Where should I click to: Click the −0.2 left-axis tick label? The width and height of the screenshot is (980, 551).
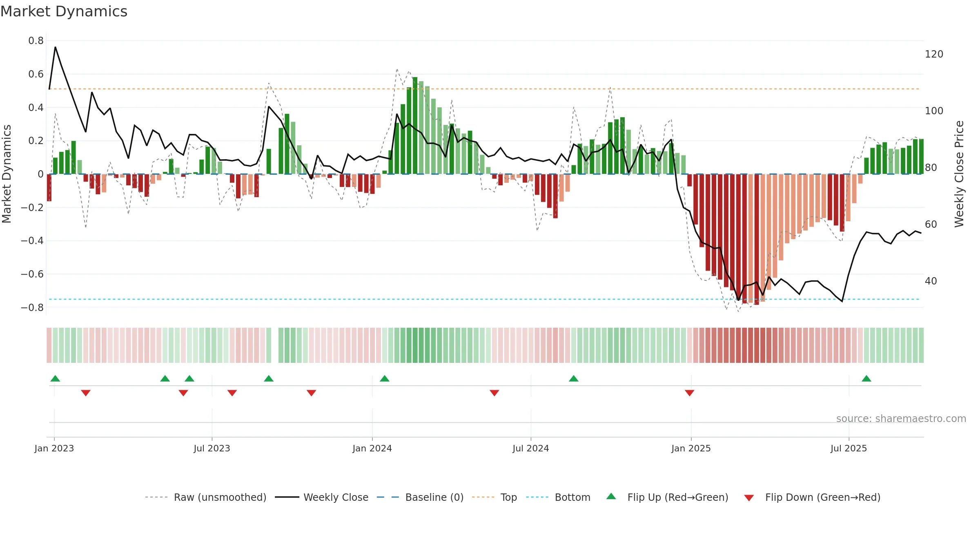tap(32, 208)
